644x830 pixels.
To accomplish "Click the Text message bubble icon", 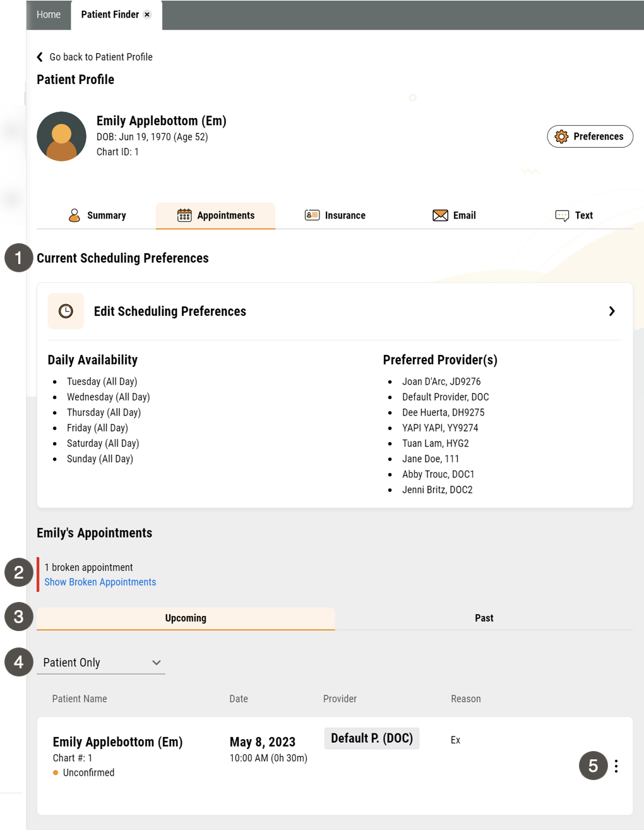I will tap(562, 215).
